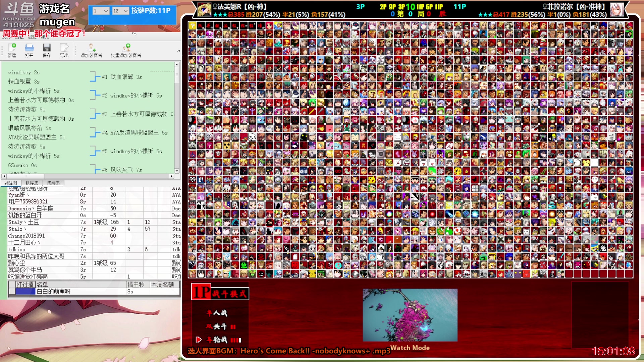
Task: Select table row 'Daemonia丶白羊座'
Action: 94,208
